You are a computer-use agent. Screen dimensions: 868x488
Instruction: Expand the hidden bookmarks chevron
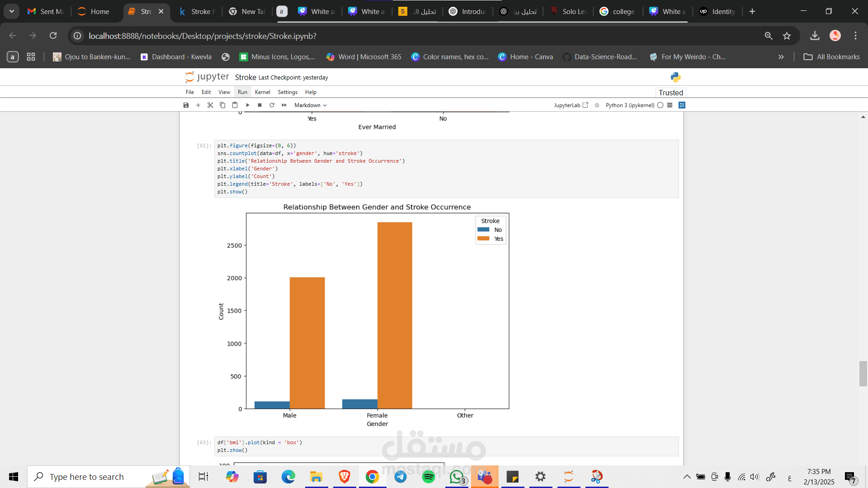point(781,57)
